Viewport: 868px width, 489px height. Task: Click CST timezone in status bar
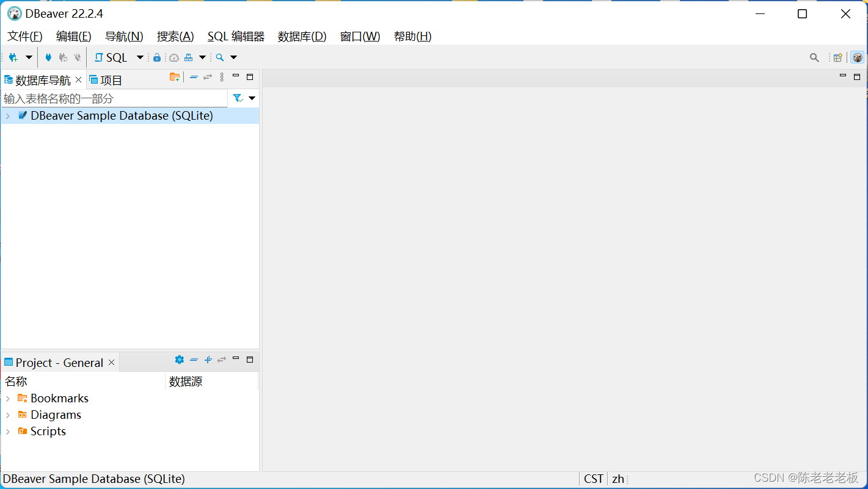click(x=594, y=479)
